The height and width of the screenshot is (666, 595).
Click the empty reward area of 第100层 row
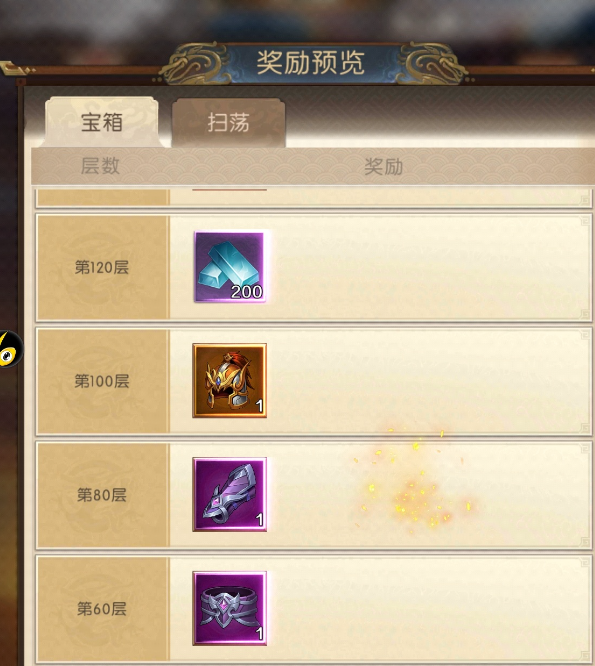429,381
